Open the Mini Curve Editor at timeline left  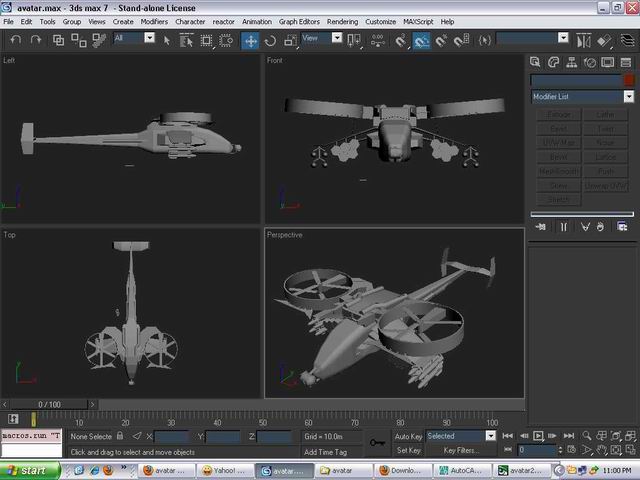(x=13, y=419)
